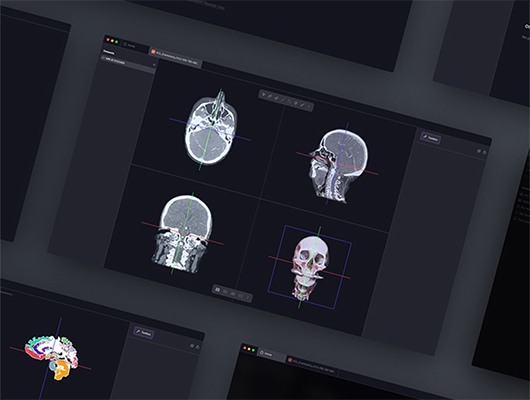Image resolution: width=530 pixels, height=400 pixels.
Task: Click the Datasets panel heading
Action: (x=109, y=52)
